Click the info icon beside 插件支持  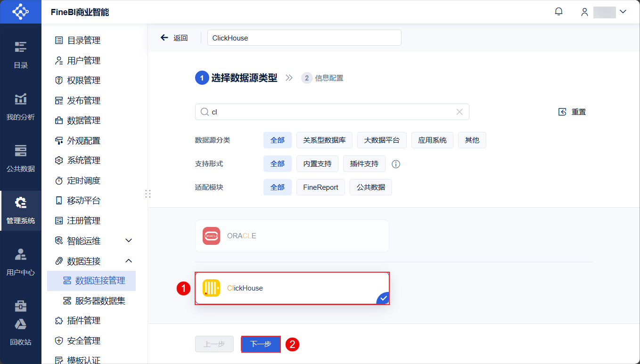tap(396, 164)
